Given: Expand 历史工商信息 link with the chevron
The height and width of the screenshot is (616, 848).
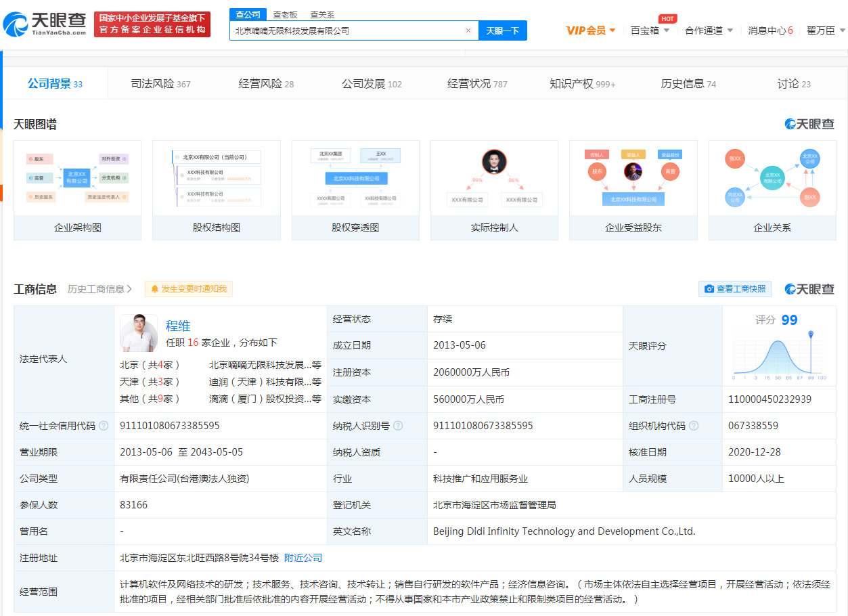Looking at the screenshot, I should (x=99, y=289).
